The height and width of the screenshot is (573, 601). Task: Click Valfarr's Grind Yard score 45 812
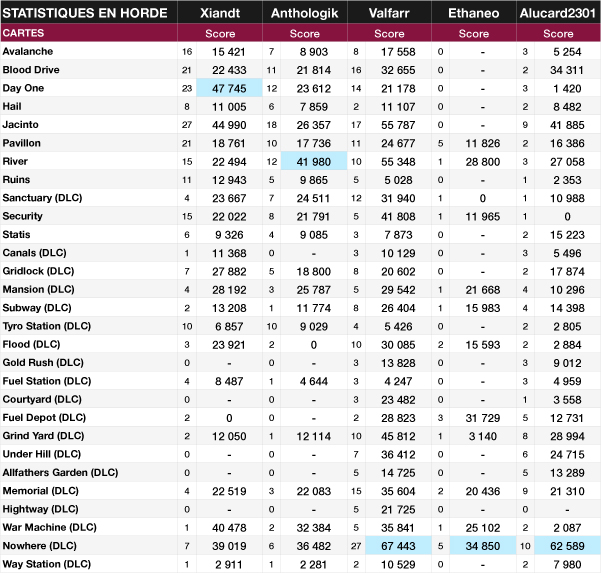pos(398,436)
